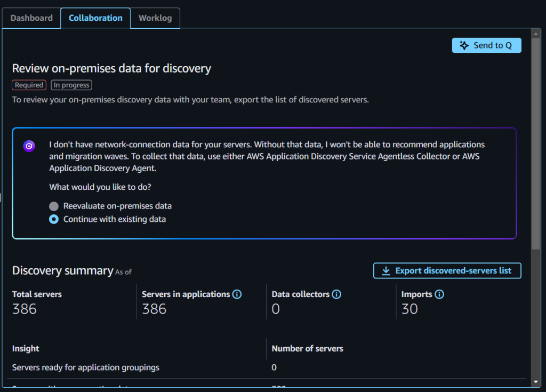The height and width of the screenshot is (392, 546).
Task: Click the scrollbar down arrow
Action: (536, 382)
